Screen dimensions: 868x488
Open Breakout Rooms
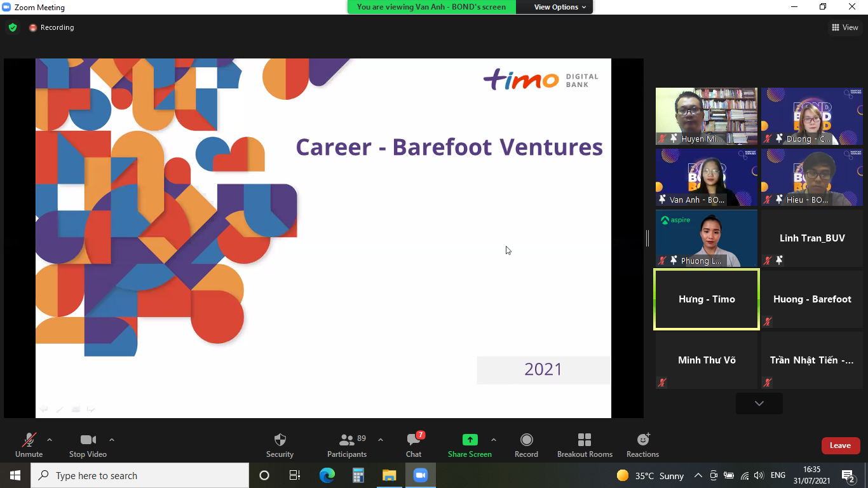[x=585, y=440]
